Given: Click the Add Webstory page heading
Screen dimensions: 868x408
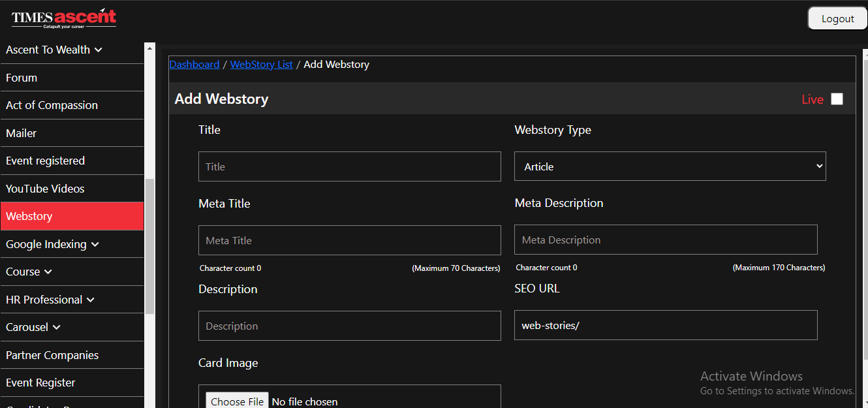Looking at the screenshot, I should point(222,99).
